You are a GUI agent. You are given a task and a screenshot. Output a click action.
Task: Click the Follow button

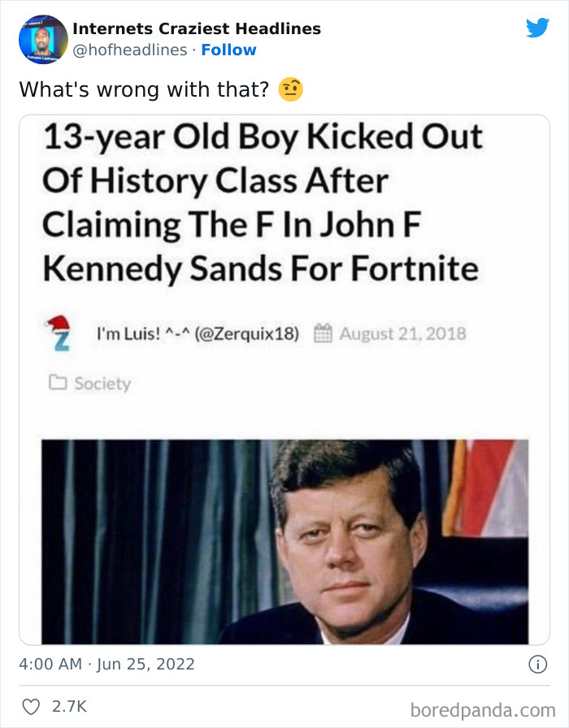point(229,50)
